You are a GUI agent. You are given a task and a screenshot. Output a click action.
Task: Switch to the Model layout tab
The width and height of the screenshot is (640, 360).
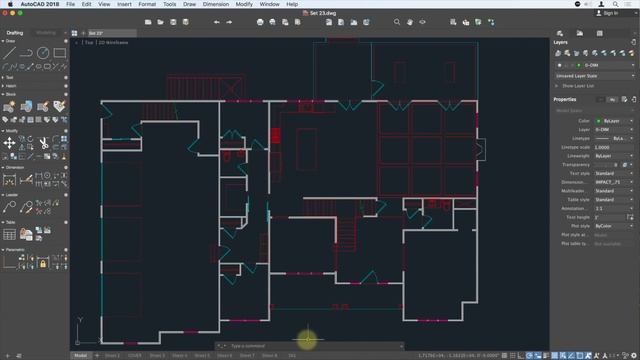click(x=80, y=356)
